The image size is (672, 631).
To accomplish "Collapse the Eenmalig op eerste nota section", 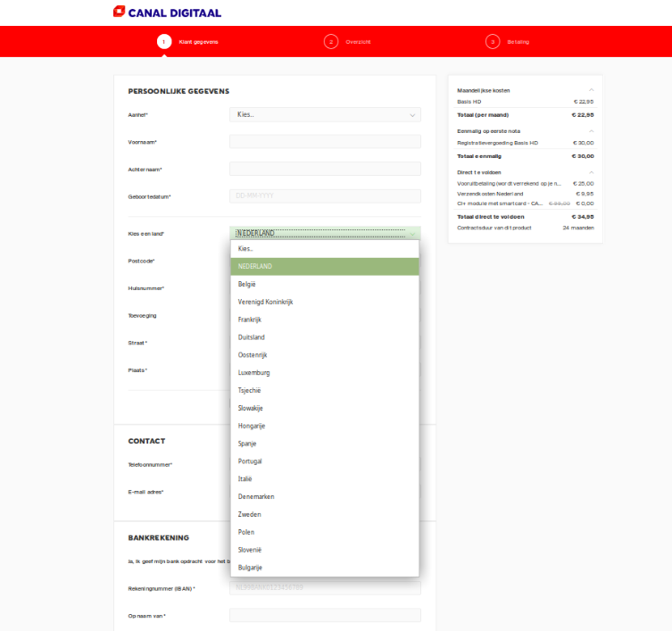I will [591, 131].
